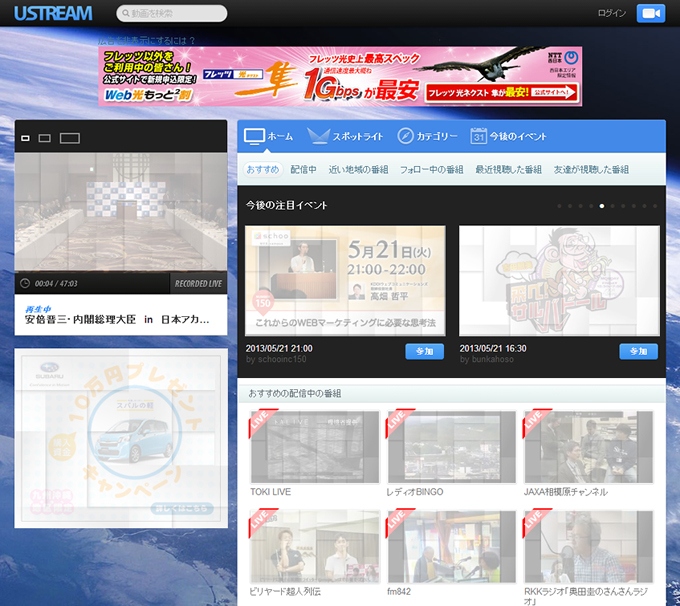This screenshot has height=606, width=680.
Task: Open the フレッツ光 banner advertisement
Action: pyautogui.click(x=340, y=76)
